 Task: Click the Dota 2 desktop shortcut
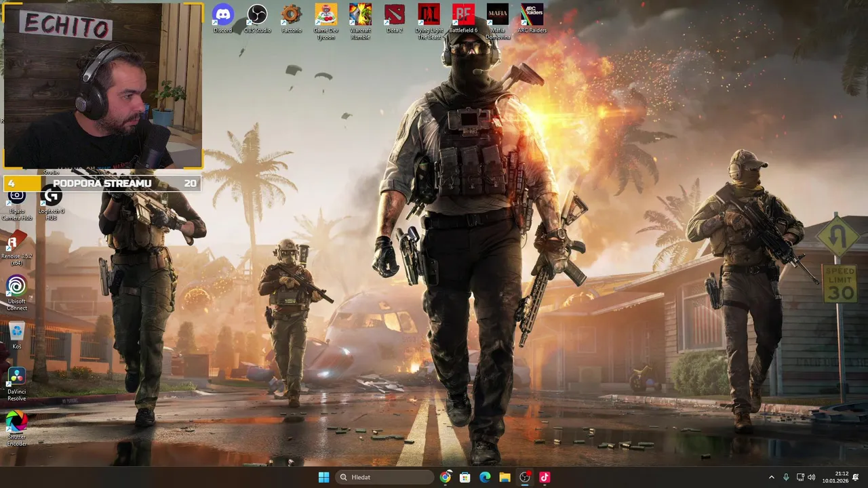point(395,18)
